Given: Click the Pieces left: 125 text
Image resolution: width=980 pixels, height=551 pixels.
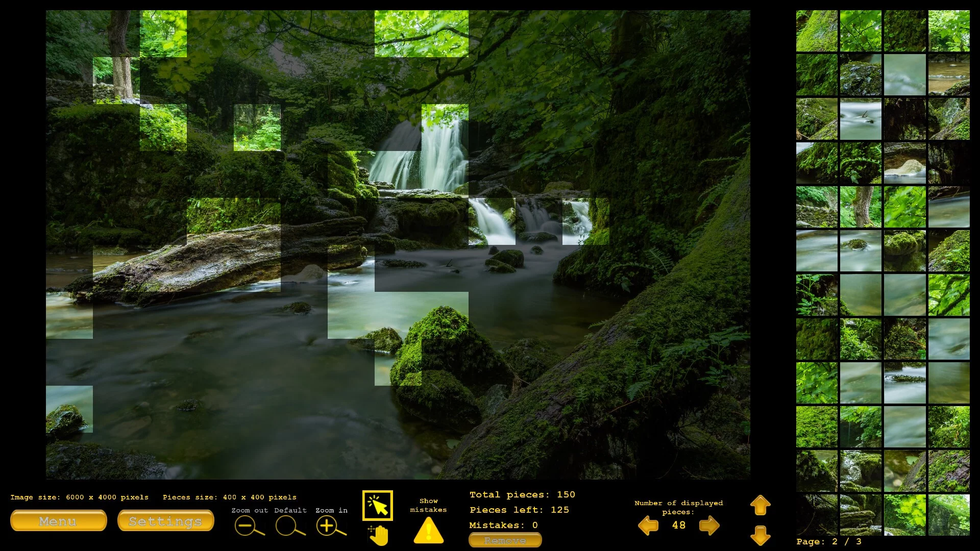Looking at the screenshot, I should [x=520, y=510].
